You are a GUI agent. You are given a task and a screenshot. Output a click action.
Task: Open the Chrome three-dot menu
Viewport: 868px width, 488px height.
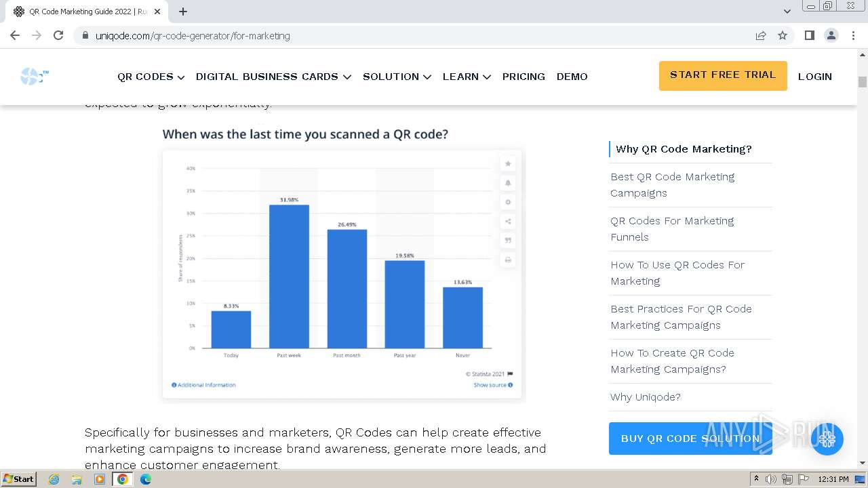coord(853,35)
